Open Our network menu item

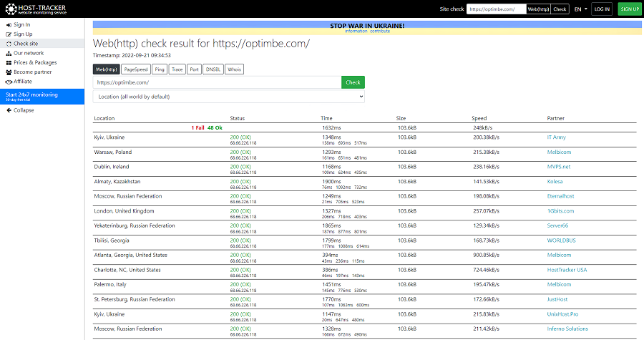[x=29, y=53]
